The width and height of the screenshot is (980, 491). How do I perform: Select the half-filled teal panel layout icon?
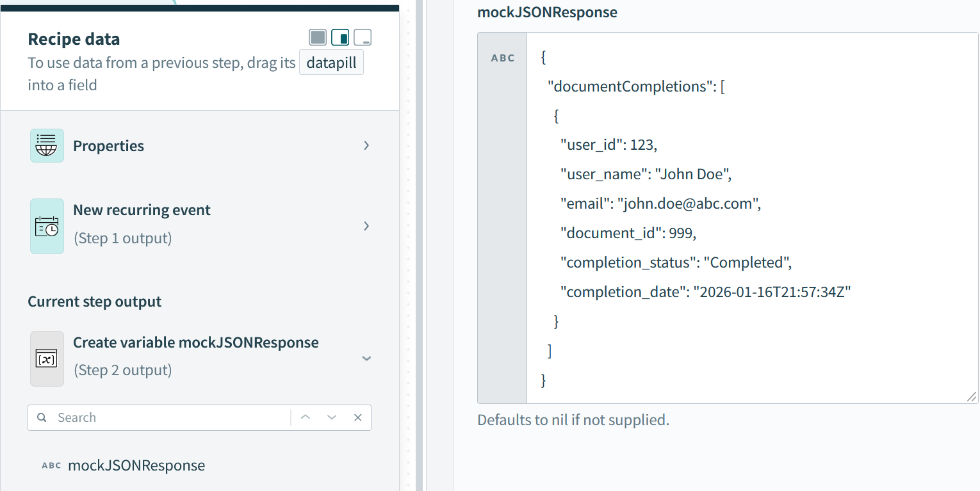click(340, 37)
